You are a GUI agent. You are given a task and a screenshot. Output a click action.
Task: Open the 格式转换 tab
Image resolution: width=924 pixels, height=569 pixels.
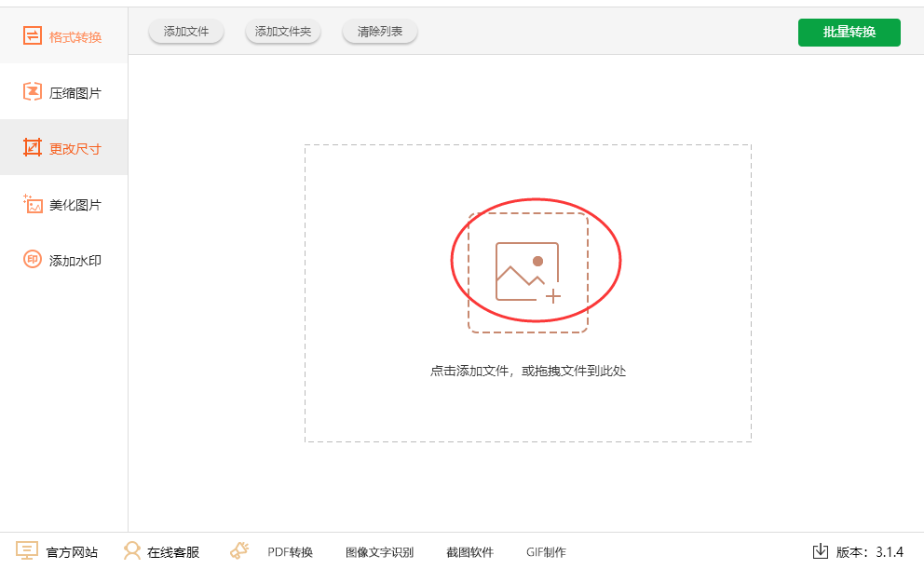point(63,36)
